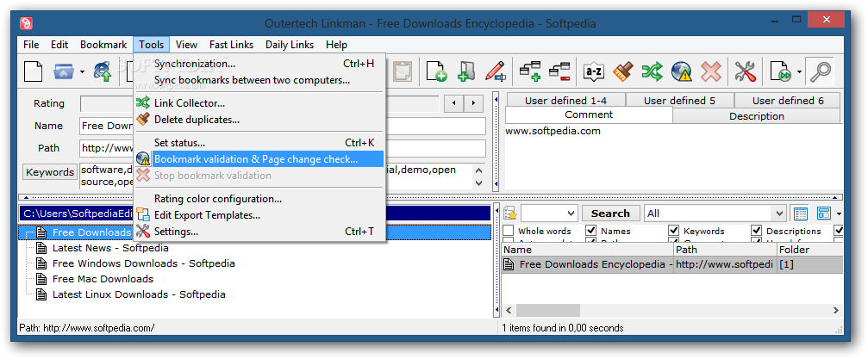Viewport: 868px width, 359px height.
Task: Click the Keywords field scroll-up arrow
Action: (479, 170)
